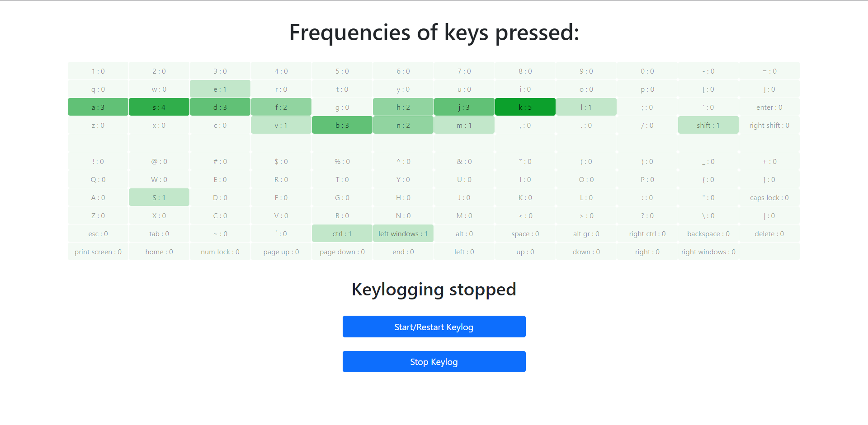Select the e : 1 cell

click(220, 89)
